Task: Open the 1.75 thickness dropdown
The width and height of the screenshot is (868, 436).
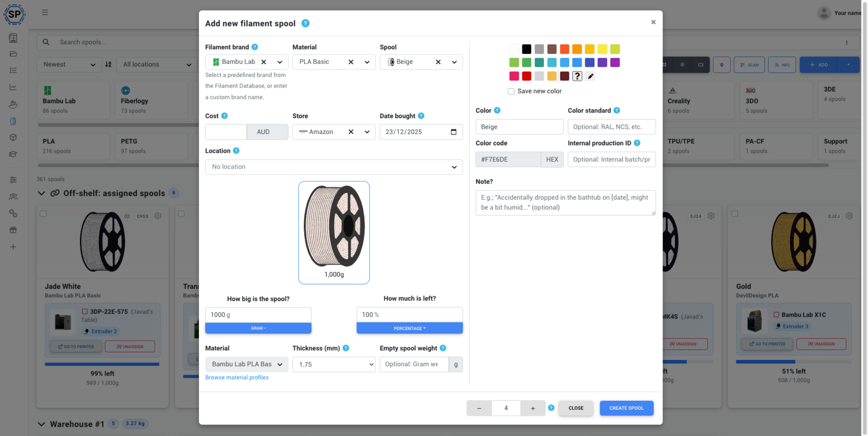Action: click(334, 364)
